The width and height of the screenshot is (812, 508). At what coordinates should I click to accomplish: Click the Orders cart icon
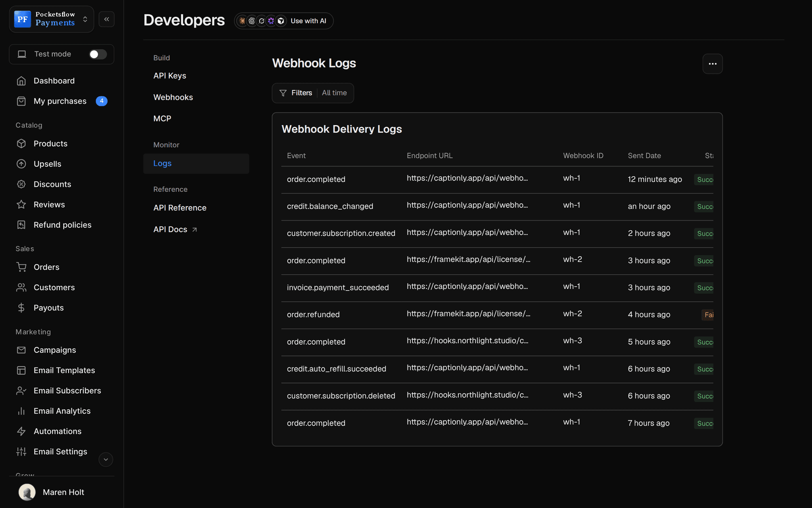coord(21,267)
